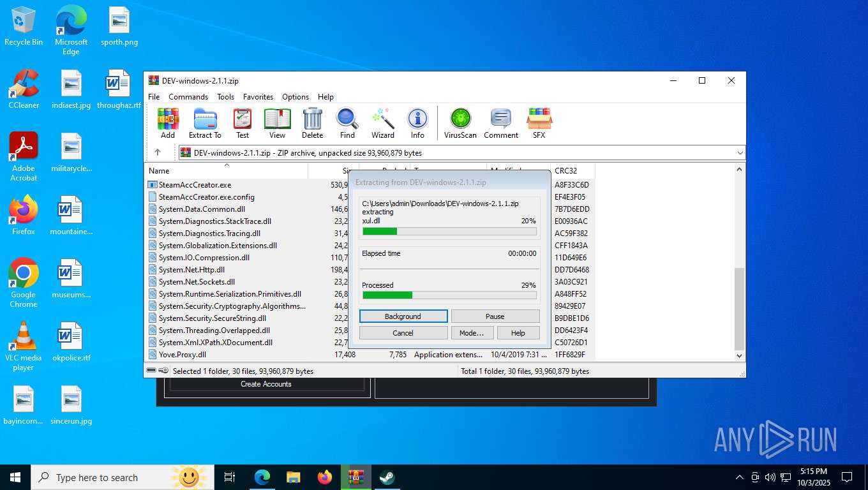
Task: Click the scrollbar up arrow
Action: pos(740,169)
